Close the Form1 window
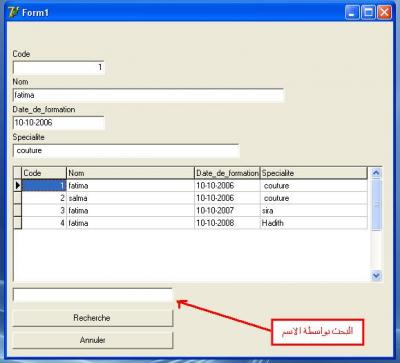The width and height of the screenshot is (400, 363). [384, 13]
